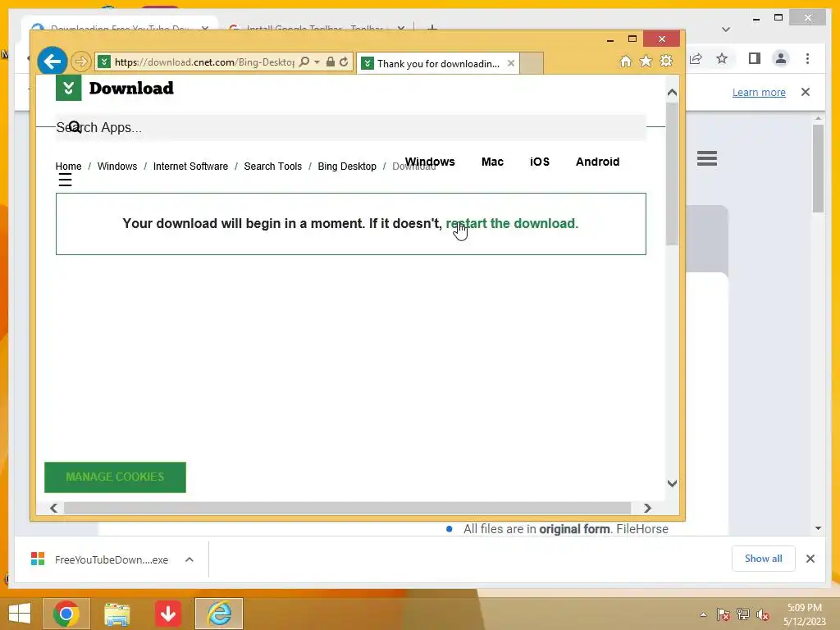840x630 pixels.
Task: Close the 'Thank you for downloadin...' tab
Action: (511, 63)
